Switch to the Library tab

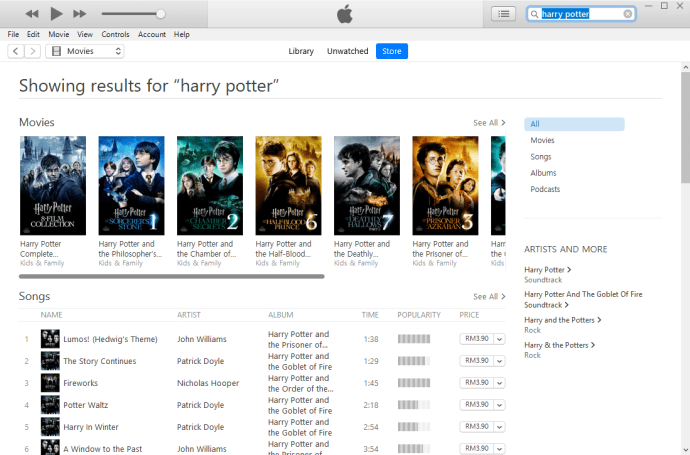point(301,51)
